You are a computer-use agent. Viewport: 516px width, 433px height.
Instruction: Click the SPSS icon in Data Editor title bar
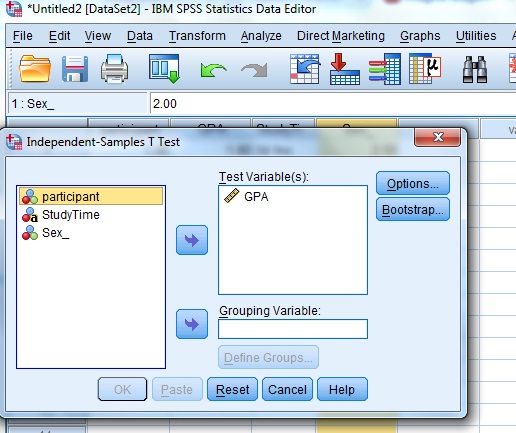pos(14,9)
